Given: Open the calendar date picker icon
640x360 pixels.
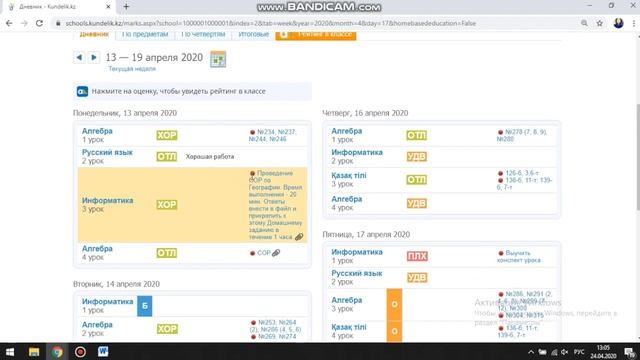Looking at the screenshot, I should coord(218,59).
